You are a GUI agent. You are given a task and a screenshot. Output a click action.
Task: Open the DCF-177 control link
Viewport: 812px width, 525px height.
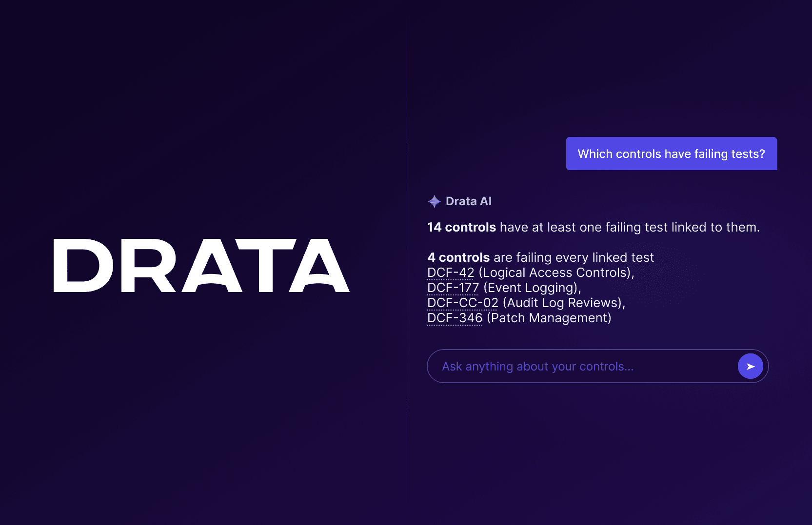tap(453, 288)
